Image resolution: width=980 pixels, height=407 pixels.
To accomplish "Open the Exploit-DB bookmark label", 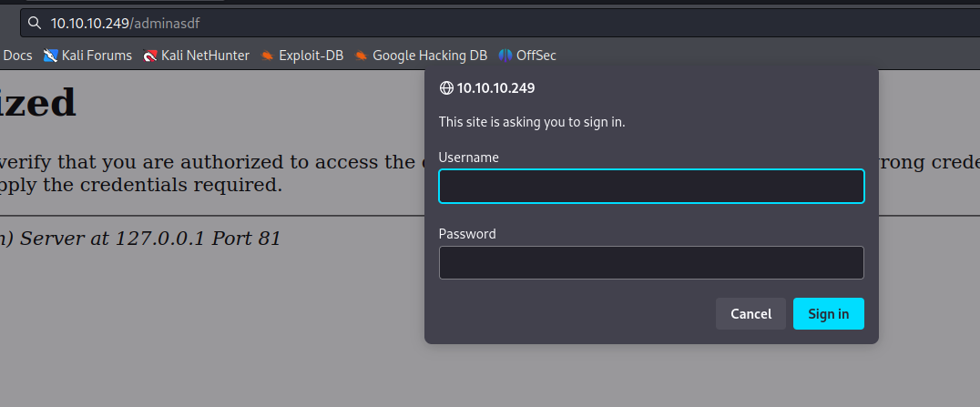I will point(311,56).
